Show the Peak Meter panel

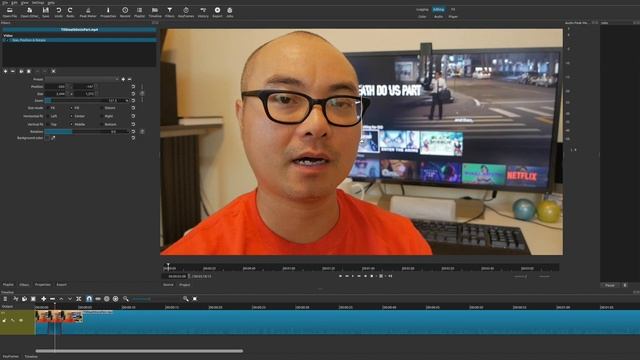pyautogui.click(x=88, y=12)
